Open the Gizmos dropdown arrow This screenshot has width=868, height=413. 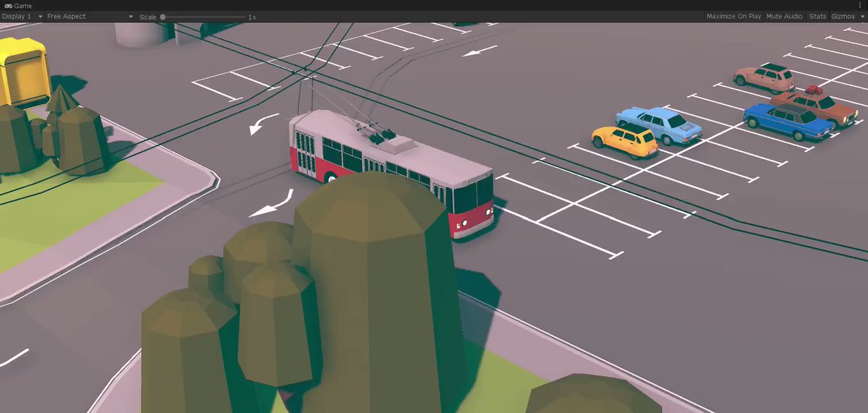point(861,17)
